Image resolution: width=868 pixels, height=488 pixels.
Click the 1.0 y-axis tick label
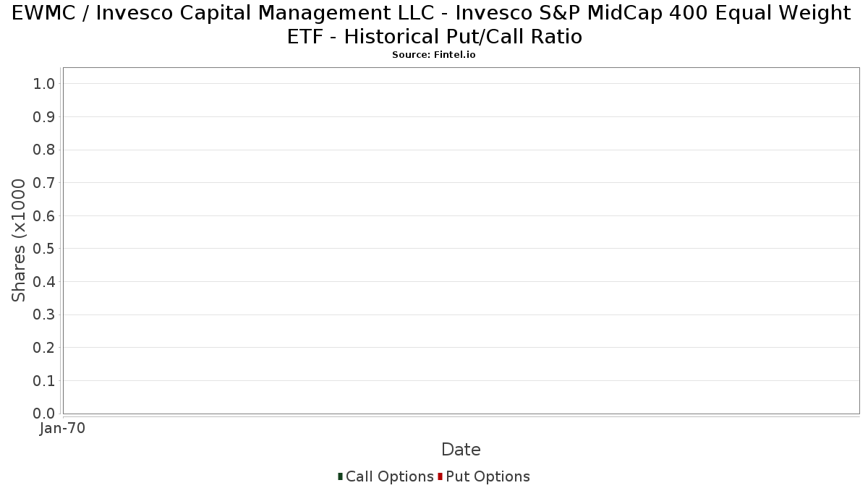(x=44, y=84)
